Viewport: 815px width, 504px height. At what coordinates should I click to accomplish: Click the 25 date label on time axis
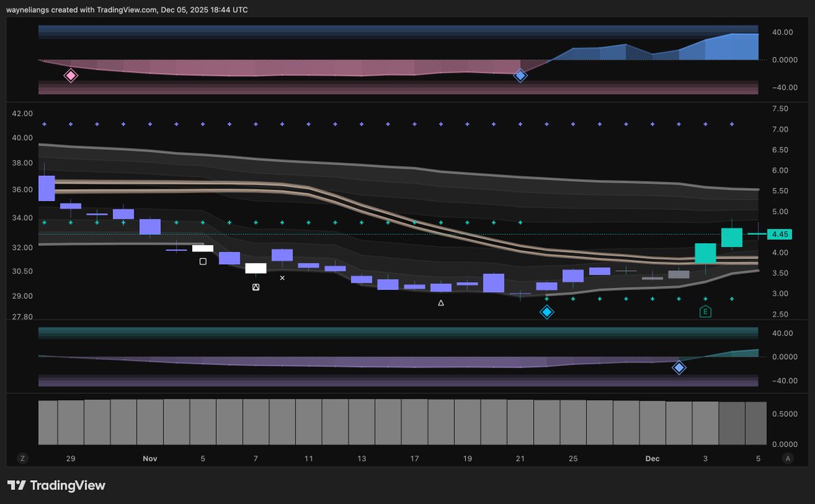click(x=573, y=459)
